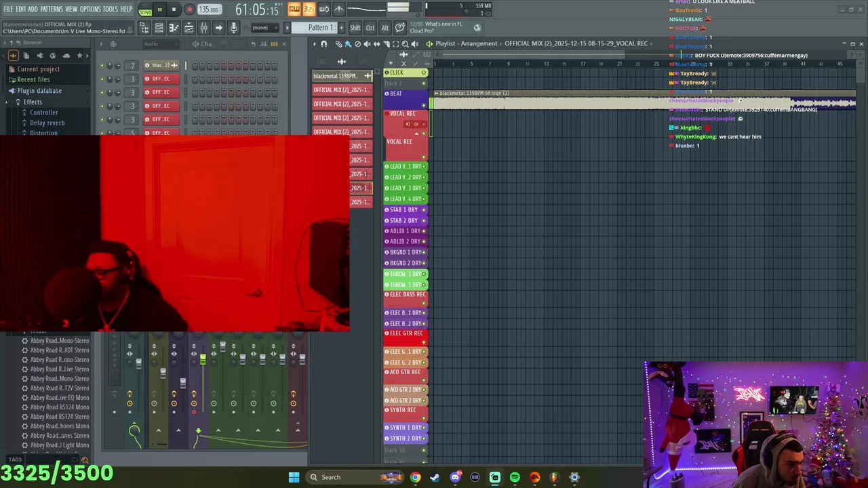Select the mute tool in Playlist

(x=368, y=44)
